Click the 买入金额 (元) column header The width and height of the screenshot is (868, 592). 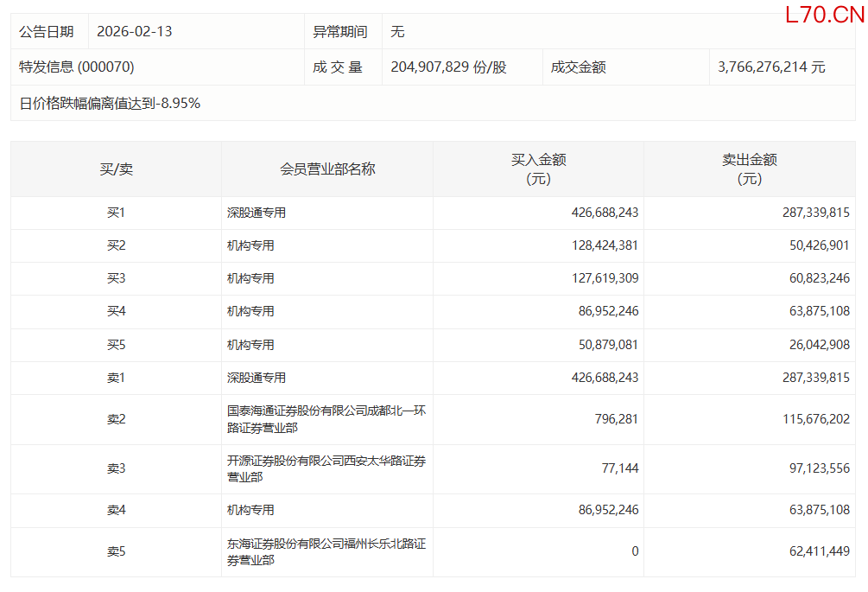(x=538, y=169)
